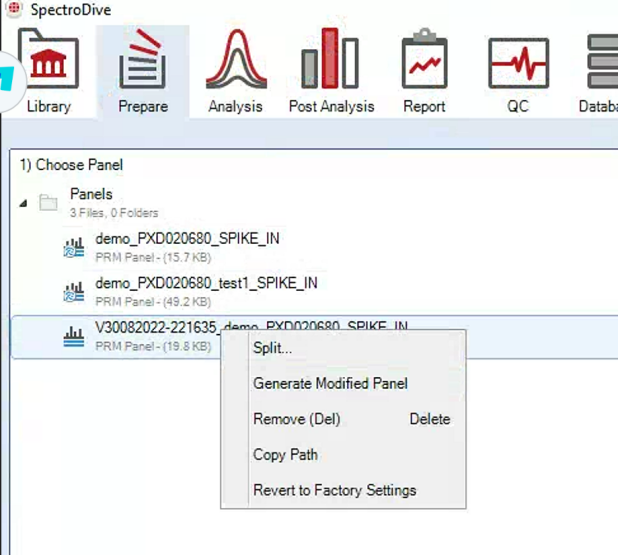Click the Panels folder icon
The width and height of the screenshot is (618, 555).
(48, 203)
